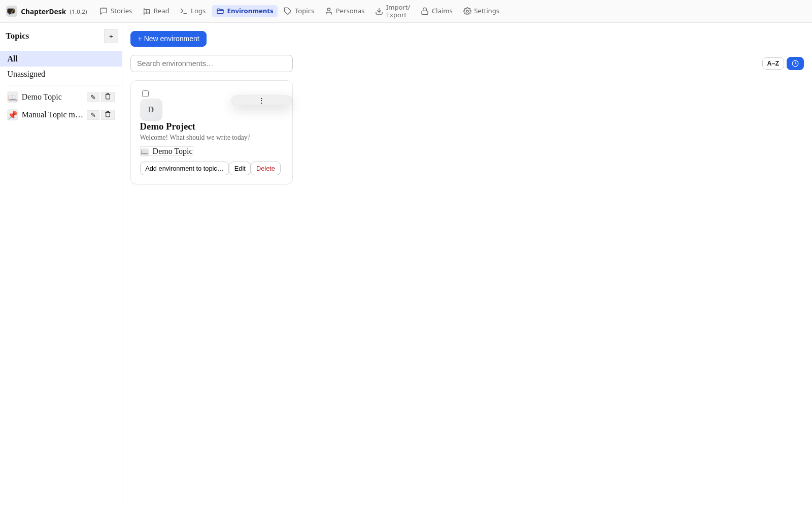812x508 pixels.
Task: Delete the Demo Project environment
Action: 265,169
